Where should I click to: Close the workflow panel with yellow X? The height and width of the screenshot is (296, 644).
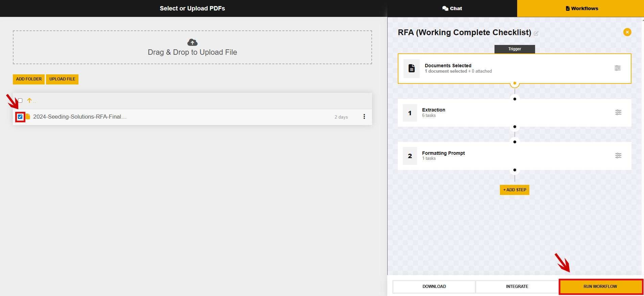point(627,32)
